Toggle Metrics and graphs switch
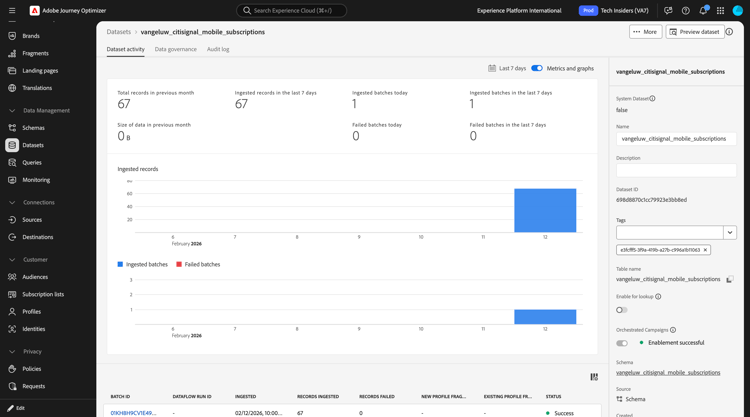The height and width of the screenshot is (417, 750). (x=537, y=68)
